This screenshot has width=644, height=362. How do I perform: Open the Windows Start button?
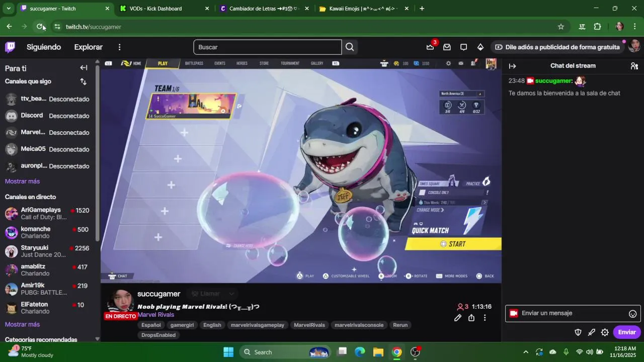[x=228, y=352]
